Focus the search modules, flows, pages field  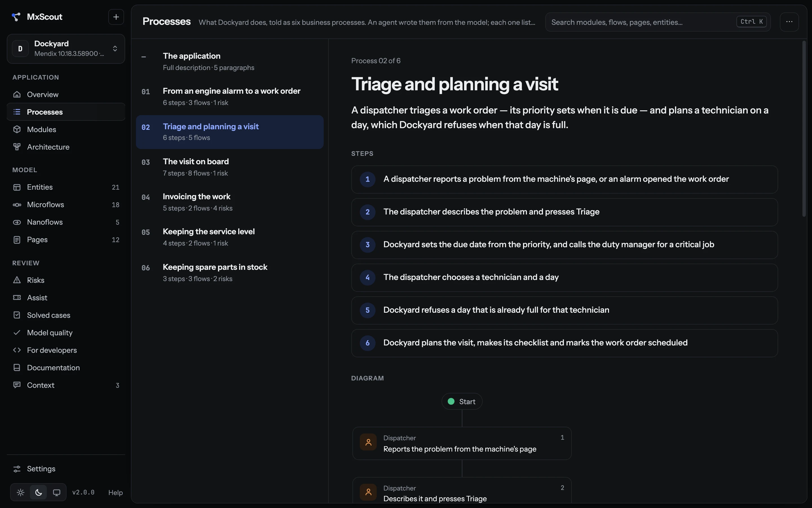(x=658, y=22)
